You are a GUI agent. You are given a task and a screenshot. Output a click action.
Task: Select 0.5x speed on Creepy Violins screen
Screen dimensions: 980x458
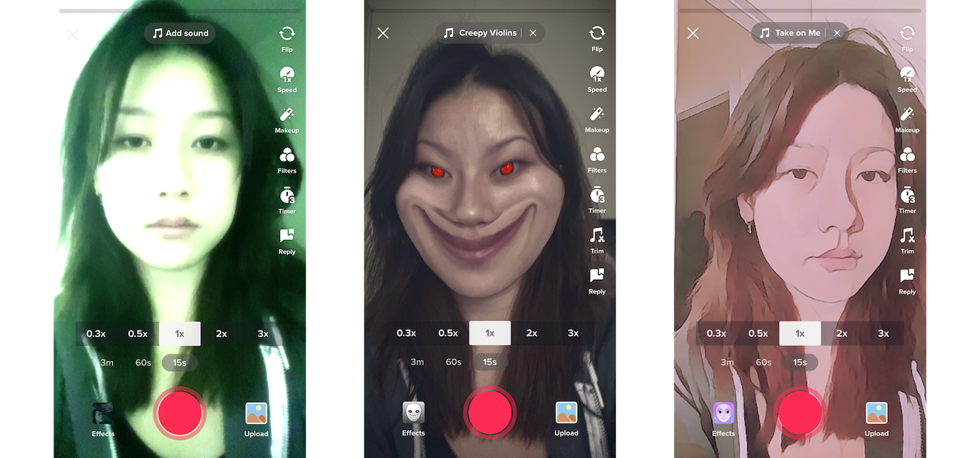448,333
